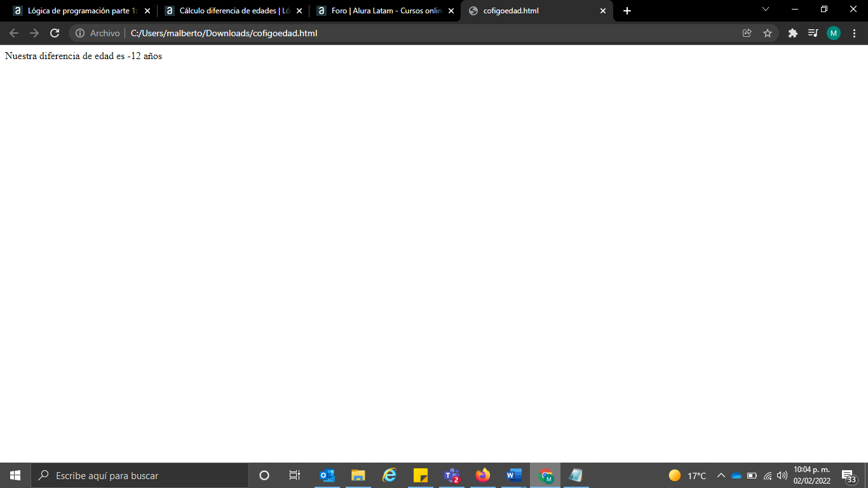Open the weather widget showing 17°C

(x=688, y=475)
